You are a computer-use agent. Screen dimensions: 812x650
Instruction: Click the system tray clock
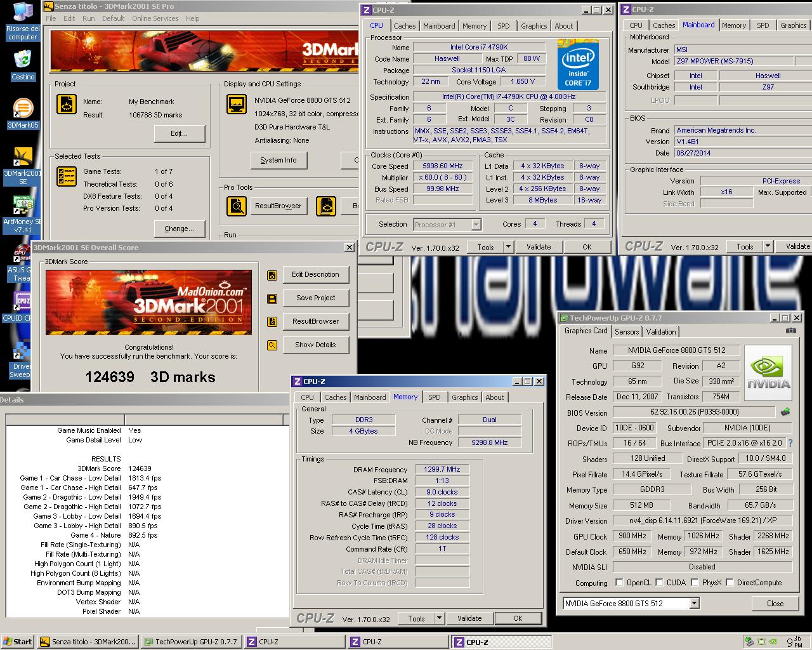(x=794, y=642)
